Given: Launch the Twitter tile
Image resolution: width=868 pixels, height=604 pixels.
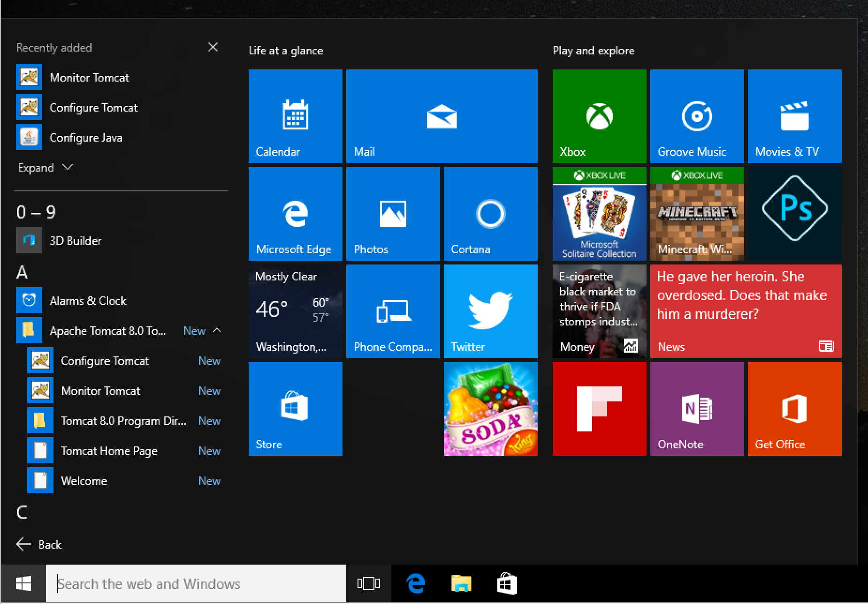Looking at the screenshot, I should coord(491,311).
